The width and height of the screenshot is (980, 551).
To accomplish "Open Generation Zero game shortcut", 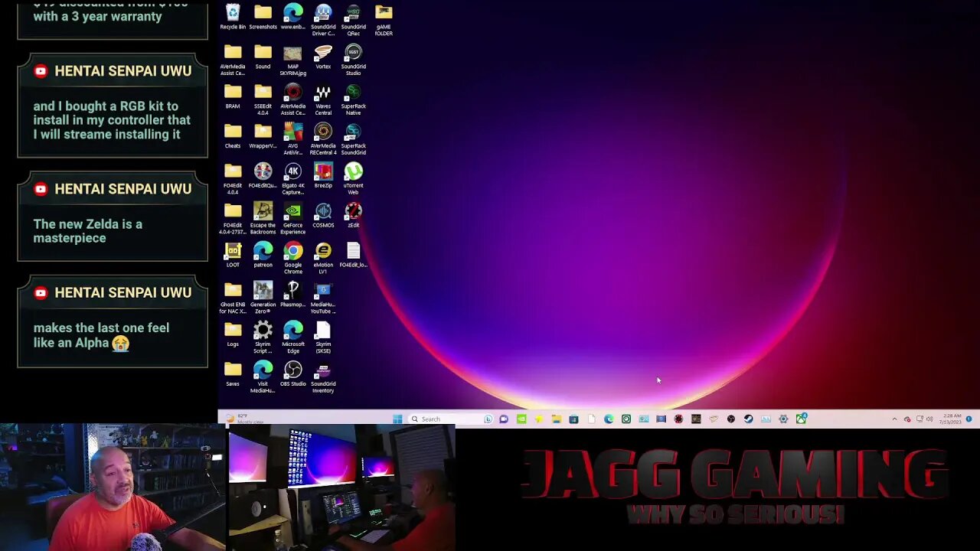I will pos(263,298).
